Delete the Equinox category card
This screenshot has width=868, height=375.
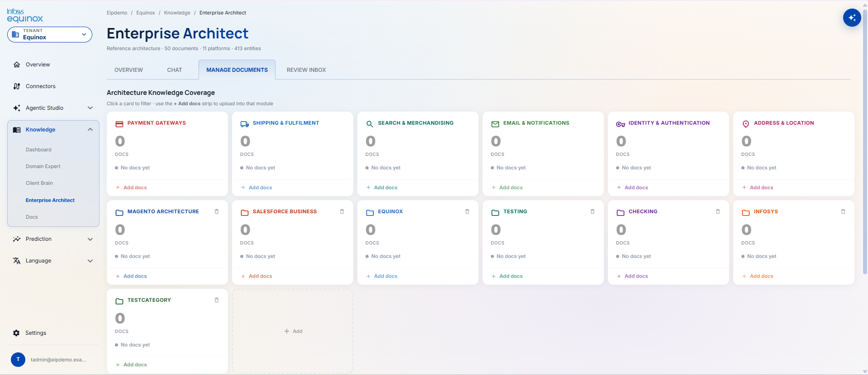[467, 211]
